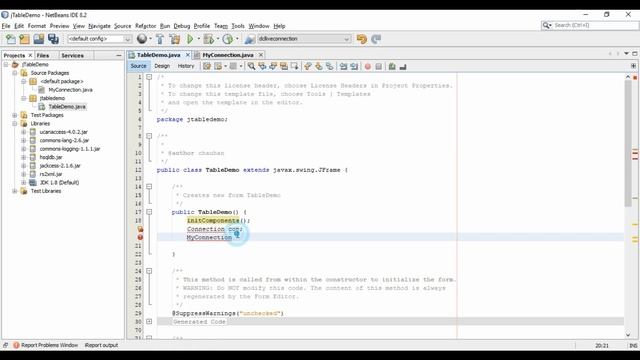Collapse the default package node
The height and width of the screenshot is (360, 640).
(x=24, y=82)
